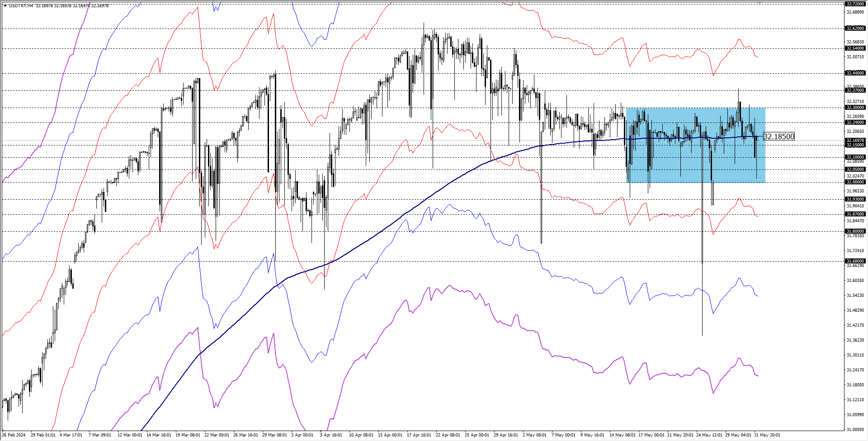Image resolution: width=868 pixels, height=441 pixels.
Task: Click the 31.18050 price scale value
Action: (x=855, y=385)
